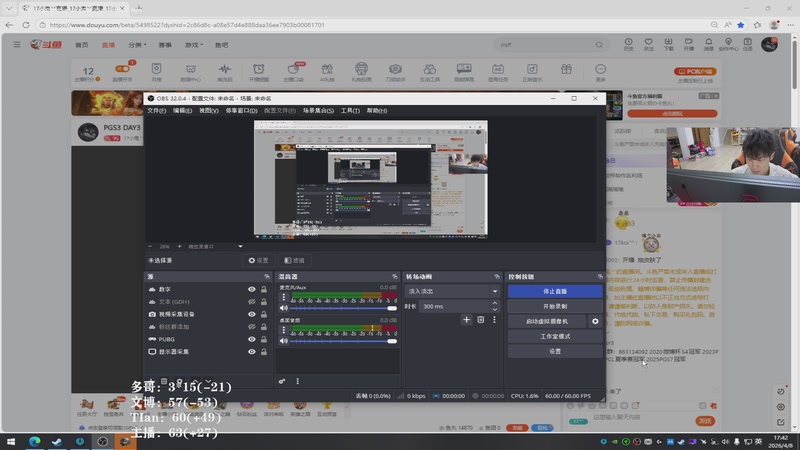The width and height of the screenshot is (800, 450).
Task: Open 消息 bell notifications in Douyu header
Action: [x=709, y=44]
